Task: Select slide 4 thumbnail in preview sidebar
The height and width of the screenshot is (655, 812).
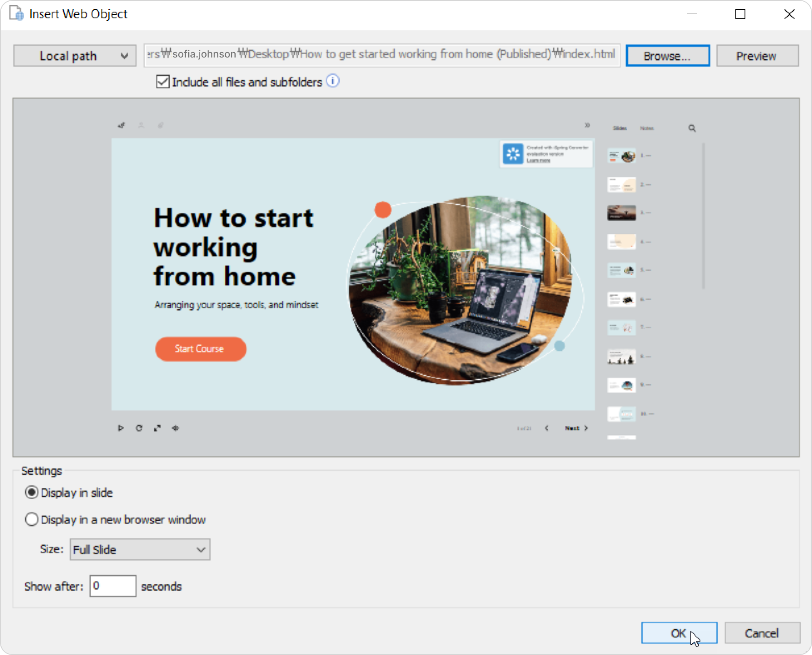Action: 622,242
